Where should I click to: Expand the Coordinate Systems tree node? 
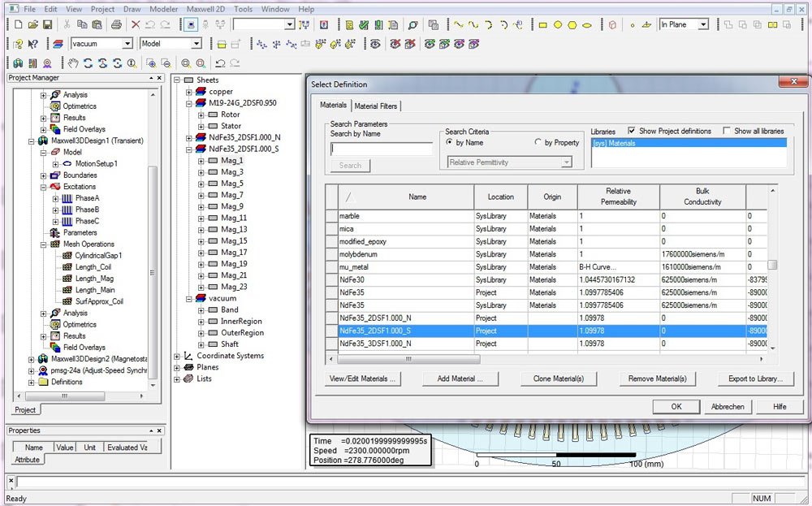pos(178,356)
